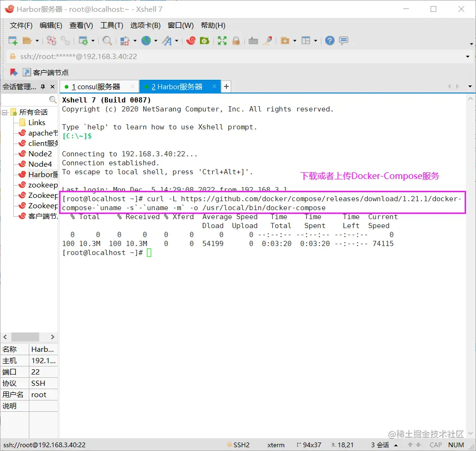476x451 pixels.
Task: Click the keyboard key-mapping icon
Action: (x=253, y=40)
